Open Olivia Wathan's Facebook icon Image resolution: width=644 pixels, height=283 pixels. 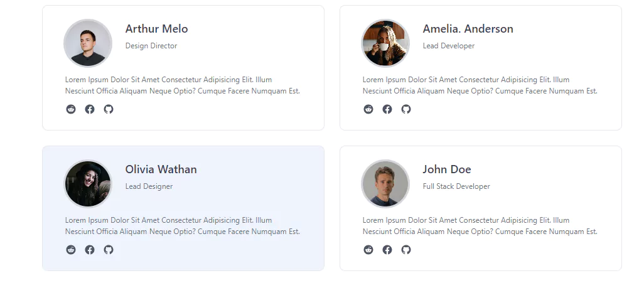point(90,250)
